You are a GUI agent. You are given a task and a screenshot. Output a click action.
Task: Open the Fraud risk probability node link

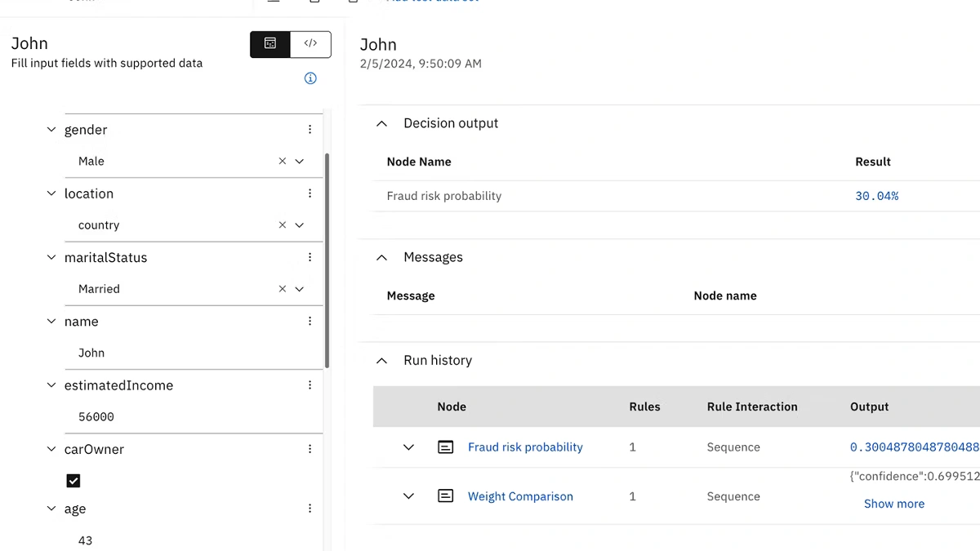click(x=525, y=447)
